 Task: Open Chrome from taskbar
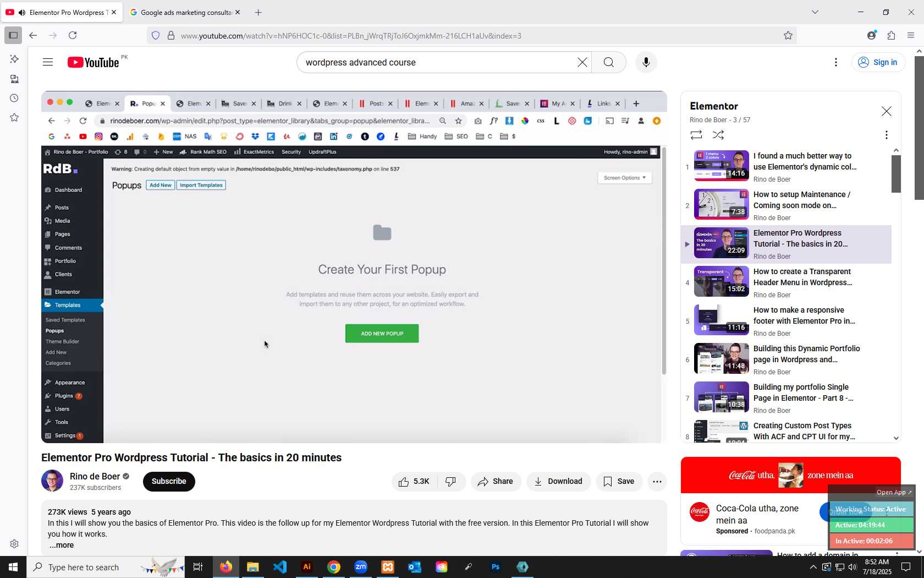334,567
